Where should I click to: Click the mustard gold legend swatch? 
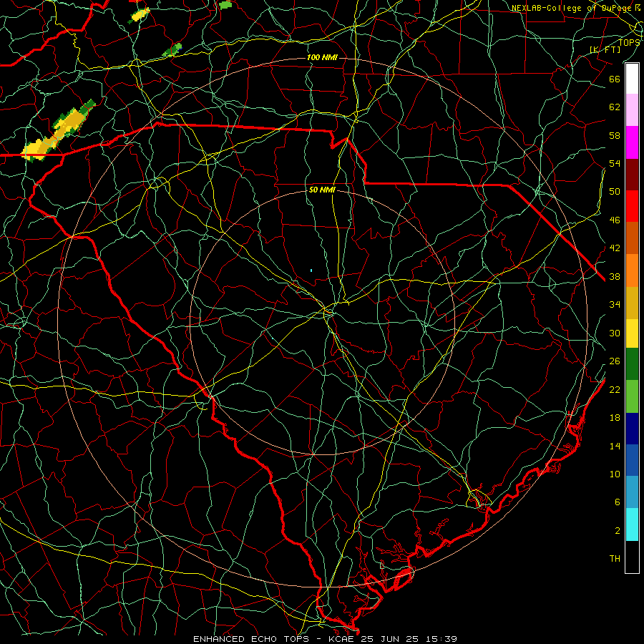pos(632,303)
